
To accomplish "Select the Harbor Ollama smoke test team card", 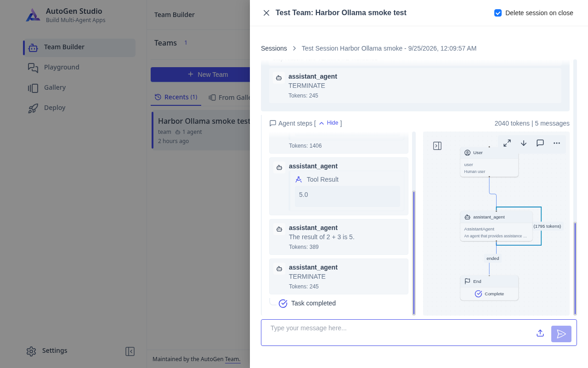I will [201, 130].
